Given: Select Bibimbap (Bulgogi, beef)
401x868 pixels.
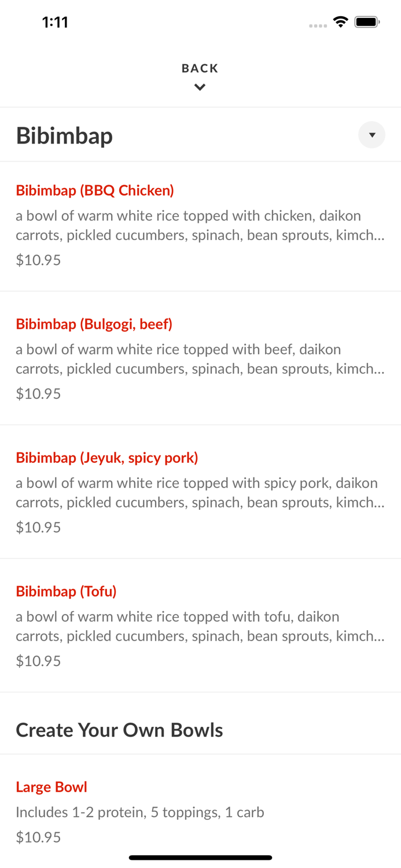Looking at the screenshot, I should (94, 324).
